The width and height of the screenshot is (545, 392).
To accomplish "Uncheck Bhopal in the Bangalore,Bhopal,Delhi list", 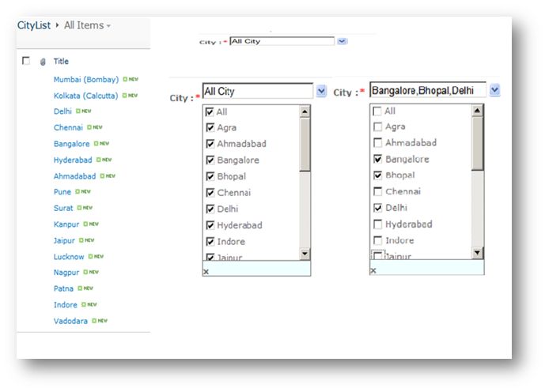I will point(377,175).
